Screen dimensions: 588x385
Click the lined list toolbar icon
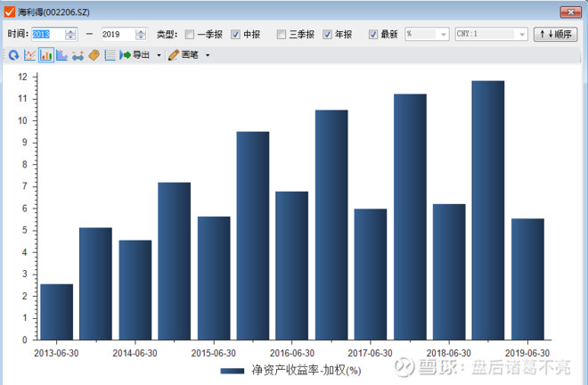pyautogui.click(x=110, y=55)
